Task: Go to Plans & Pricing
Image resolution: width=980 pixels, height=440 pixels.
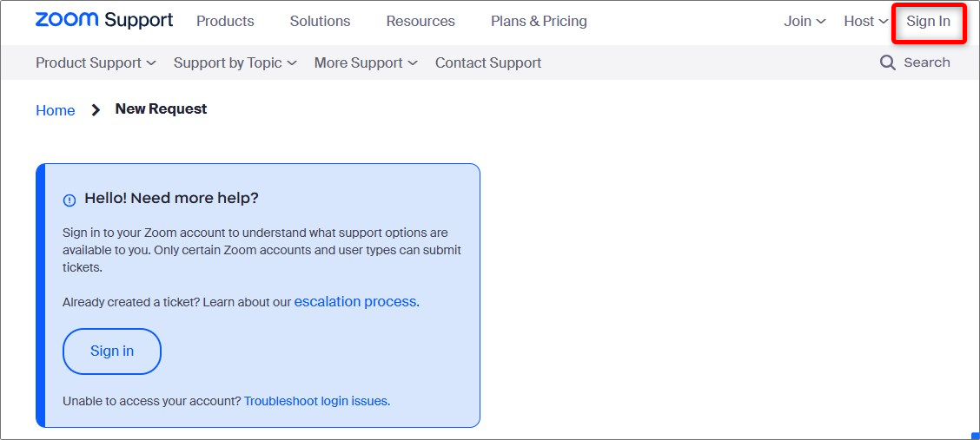Action: point(539,21)
